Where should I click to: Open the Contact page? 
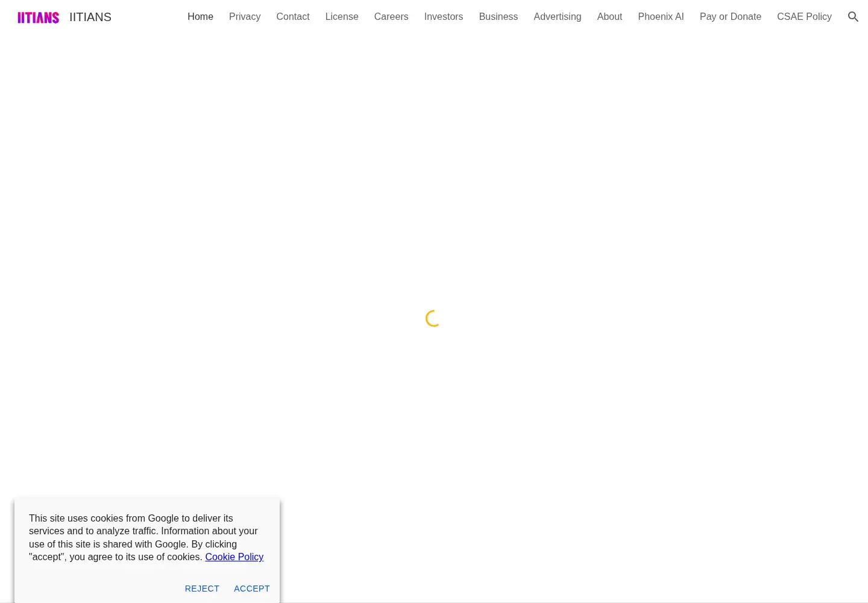pyautogui.click(x=293, y=17)
